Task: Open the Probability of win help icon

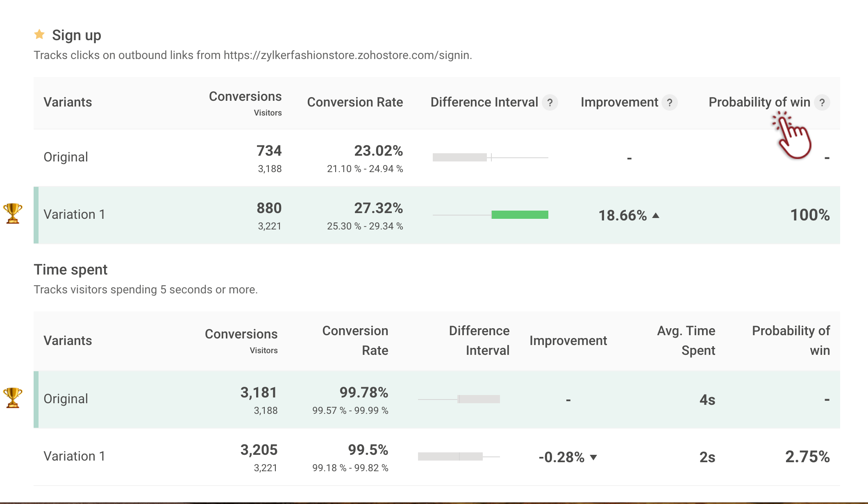Action: tap(822, 102)
